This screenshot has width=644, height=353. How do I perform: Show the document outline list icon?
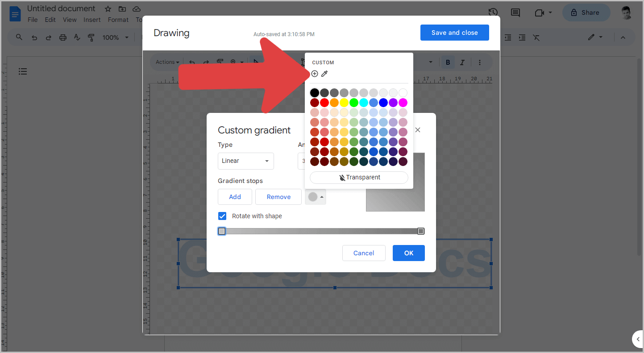point(23,71)
